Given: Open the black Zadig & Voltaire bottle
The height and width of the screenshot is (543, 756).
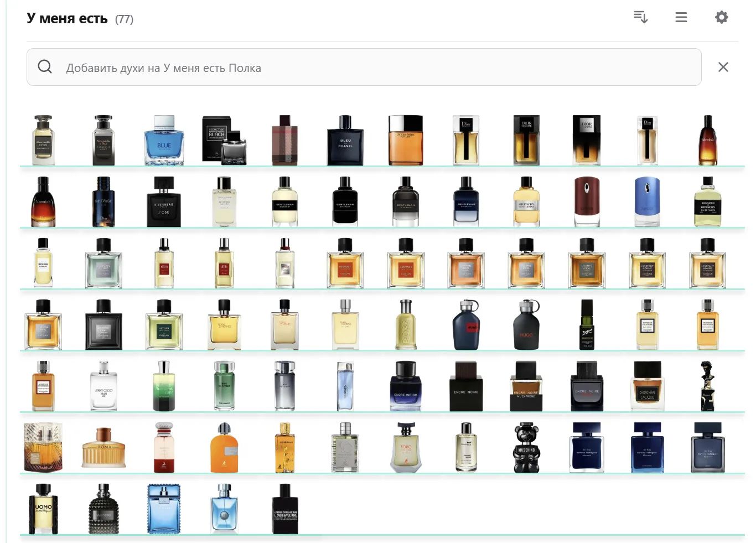Looking at the screenshot, I should coord(284,509).
